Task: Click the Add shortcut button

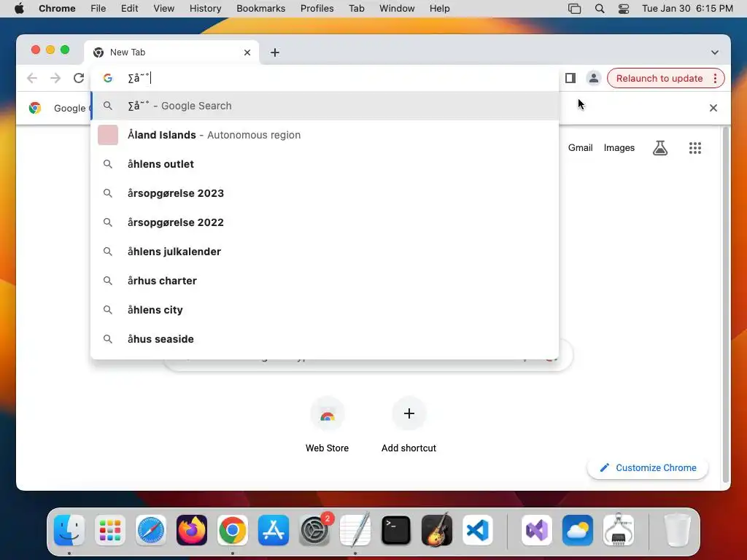Action: click(409, 425)
